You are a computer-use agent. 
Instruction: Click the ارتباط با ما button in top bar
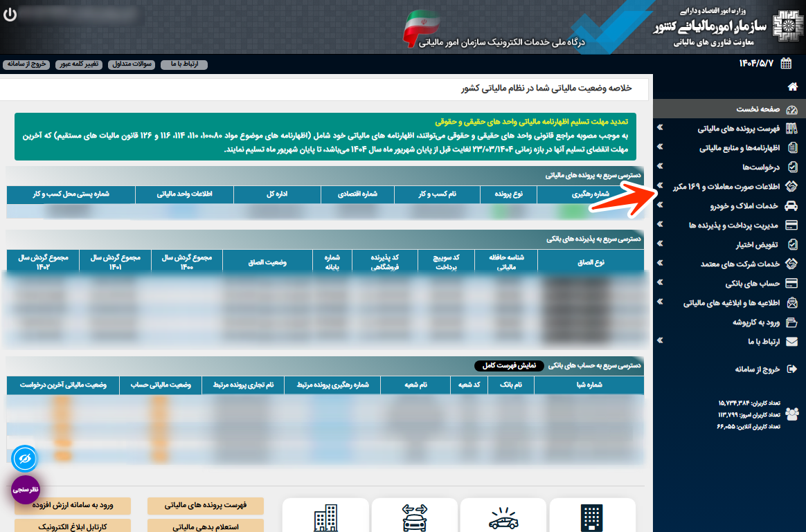184,64
